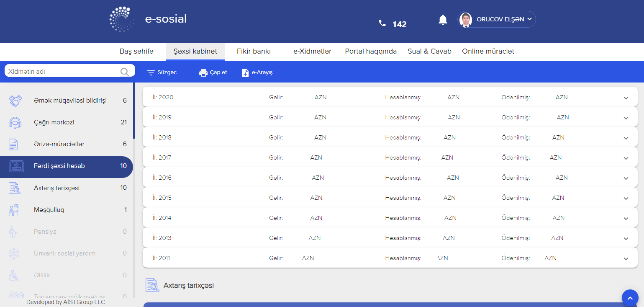Screen dimensions: 644x307
Task: Click the notification bell icon
Action: [443, 20]
